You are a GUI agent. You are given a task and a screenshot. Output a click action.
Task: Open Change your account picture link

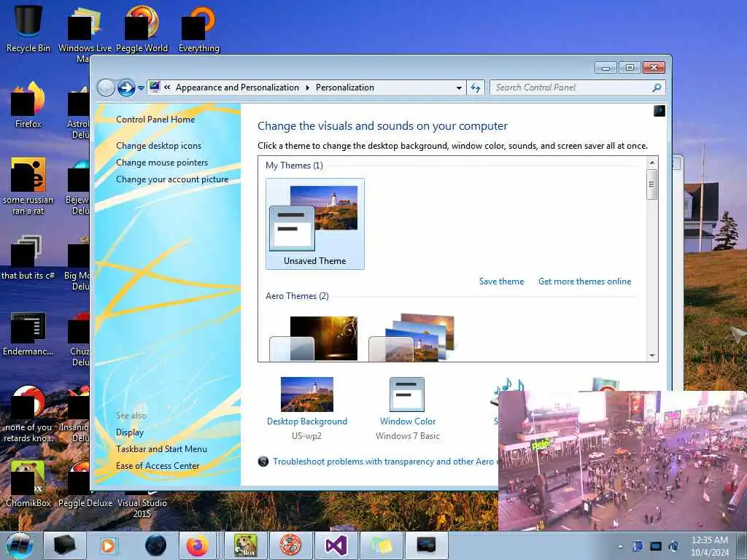point(172,179)
